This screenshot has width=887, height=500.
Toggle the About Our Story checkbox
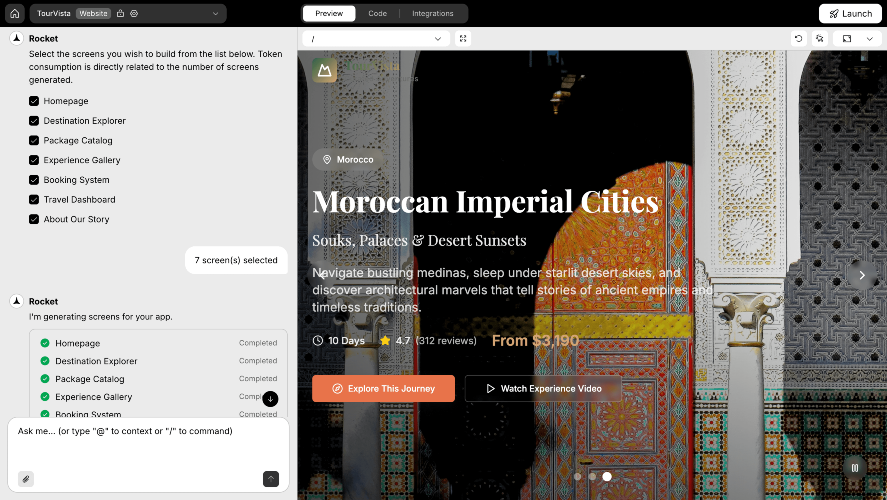point(34,219)
